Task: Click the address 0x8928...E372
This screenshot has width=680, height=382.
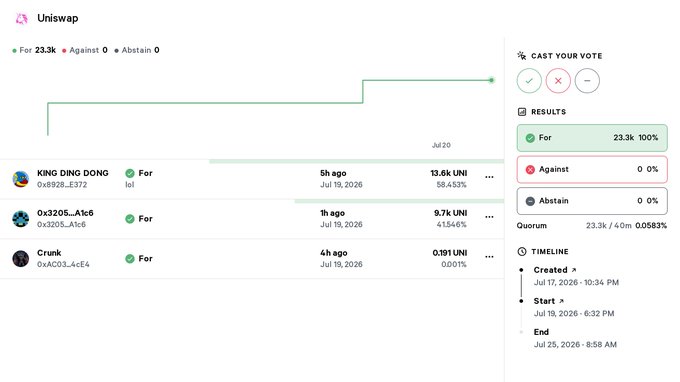Action: coord(62,185)
